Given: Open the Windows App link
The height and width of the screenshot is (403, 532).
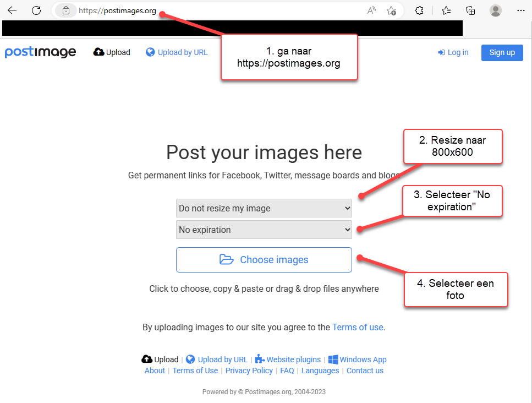Looking at the screenshot, I should [363, 360].
